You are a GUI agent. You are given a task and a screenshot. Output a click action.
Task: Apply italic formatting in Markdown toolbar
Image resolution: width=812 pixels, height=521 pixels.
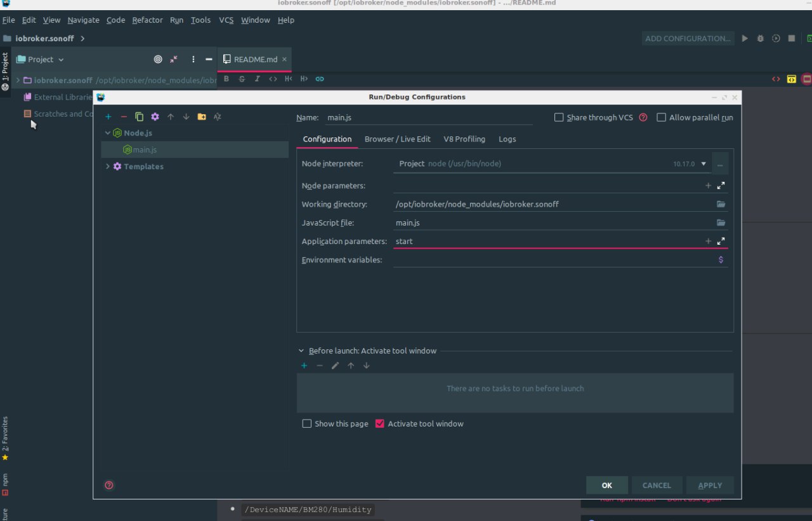click(257, 79)
